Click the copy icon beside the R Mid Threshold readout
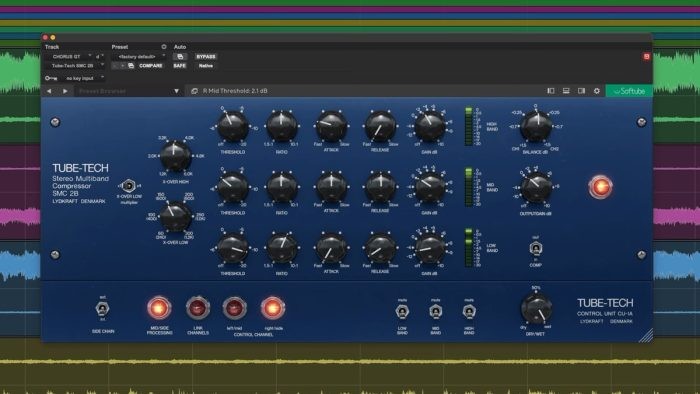The image size is (700, 394). [x=194, y=91]
